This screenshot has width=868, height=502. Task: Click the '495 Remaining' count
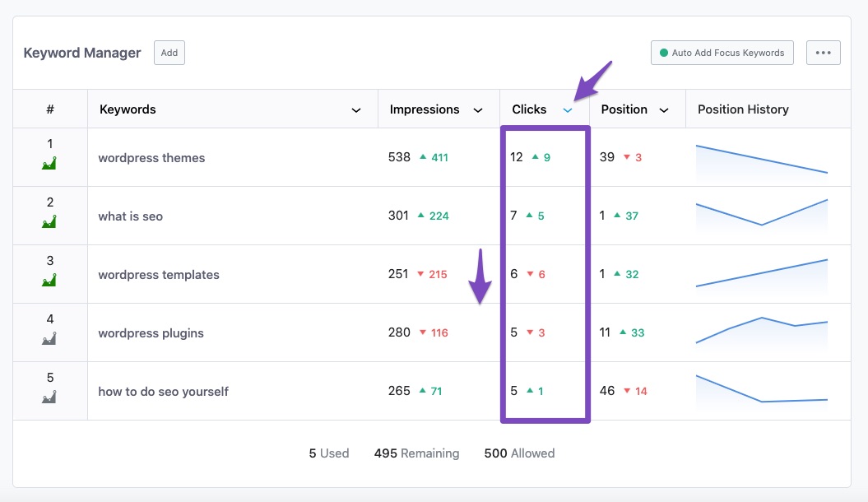[417, 453]
